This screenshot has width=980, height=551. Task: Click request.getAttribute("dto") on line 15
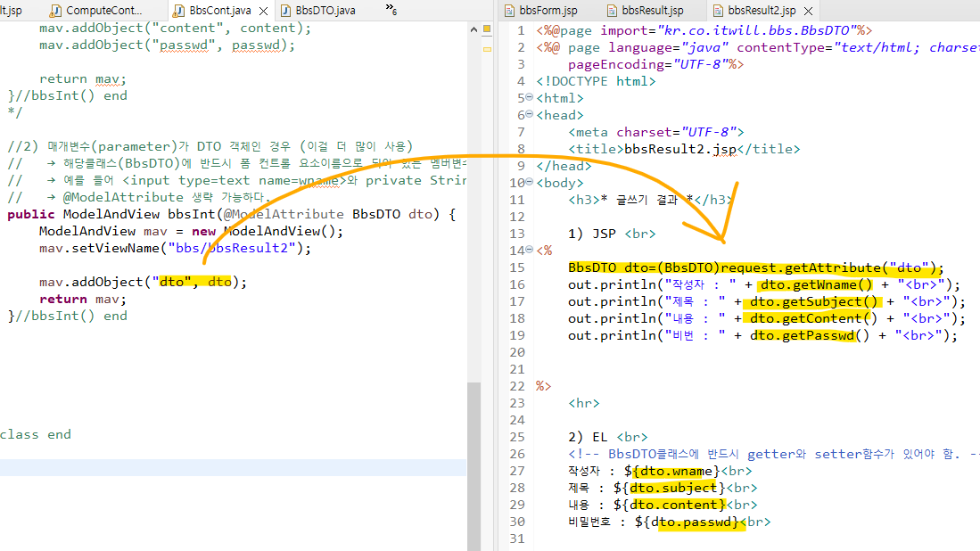828,267
